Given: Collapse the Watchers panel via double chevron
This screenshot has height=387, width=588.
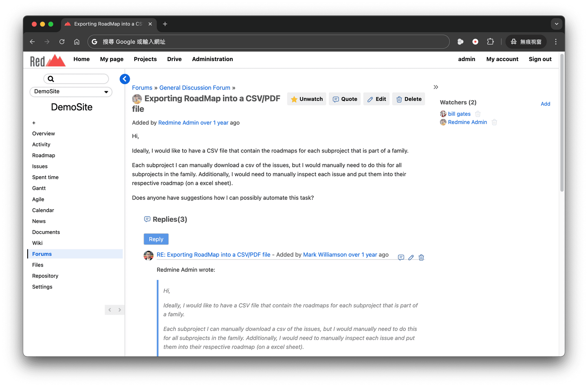Looking at the screenshot, I should tap(436, 87).
